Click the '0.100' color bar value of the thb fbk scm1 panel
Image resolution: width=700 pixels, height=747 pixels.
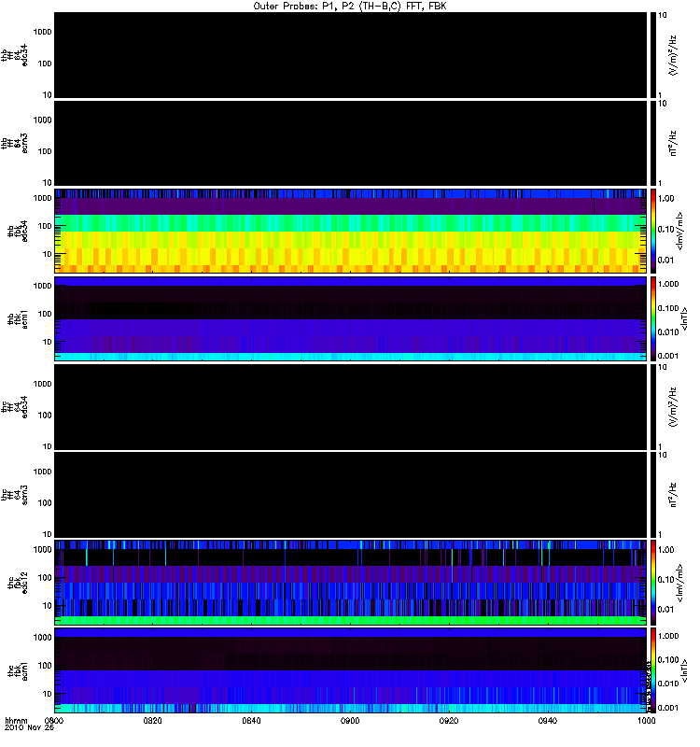coord(668,308)
